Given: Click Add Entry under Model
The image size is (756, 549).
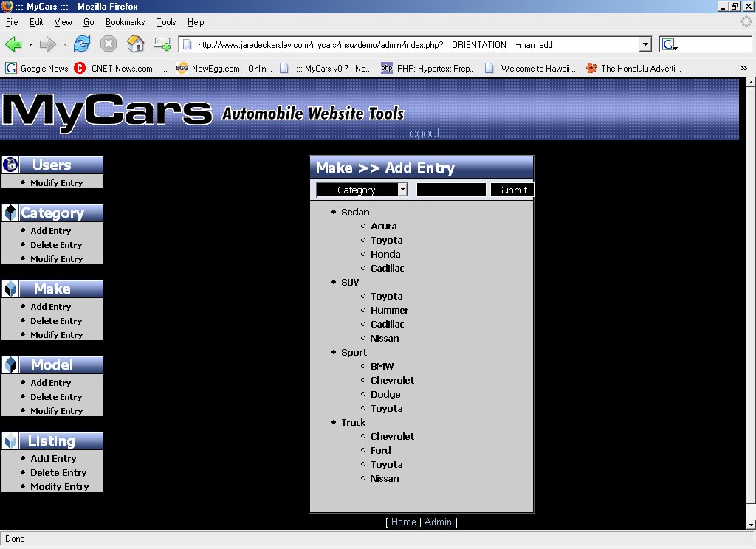Looking at the screenshot, I should [51, 383].
